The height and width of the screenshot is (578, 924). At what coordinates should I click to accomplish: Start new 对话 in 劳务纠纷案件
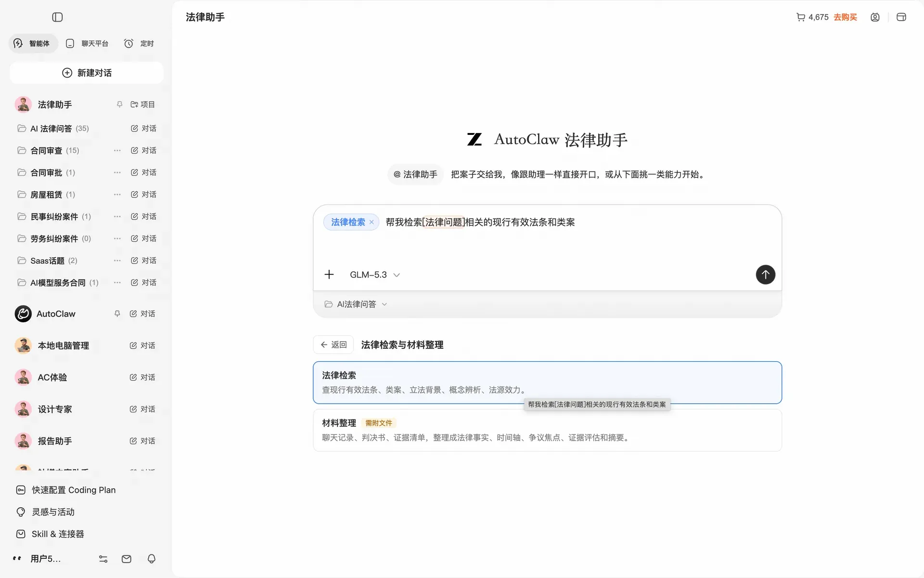(x=143, y=238)
